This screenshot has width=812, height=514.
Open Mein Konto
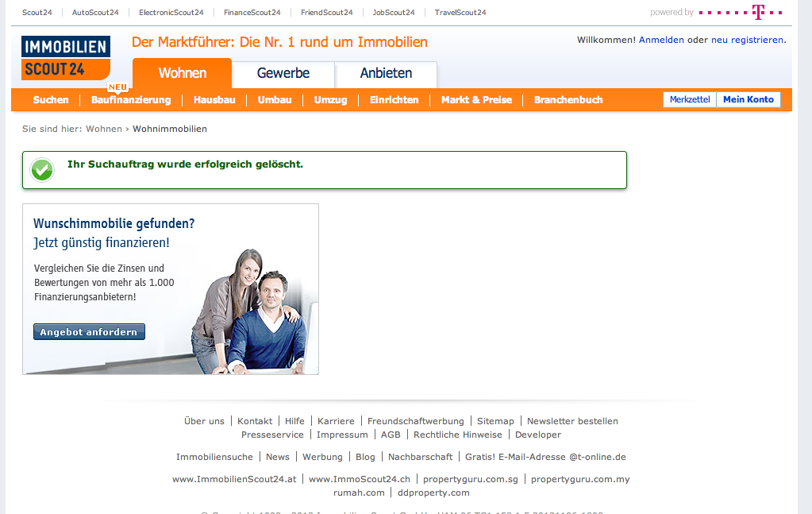[x=749, y=99]
